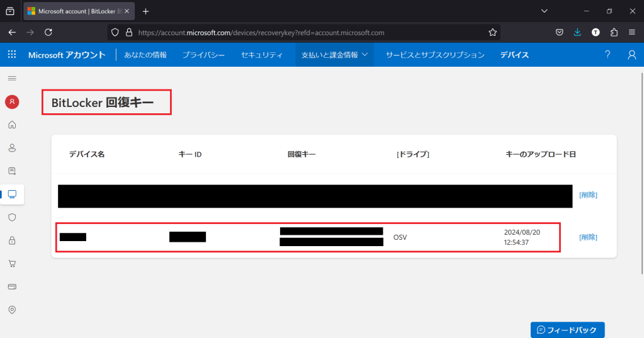The height and width of the screenshot is (338, 644).
Task: Bookmark this page with the star icon
Action: click(493, 33)
